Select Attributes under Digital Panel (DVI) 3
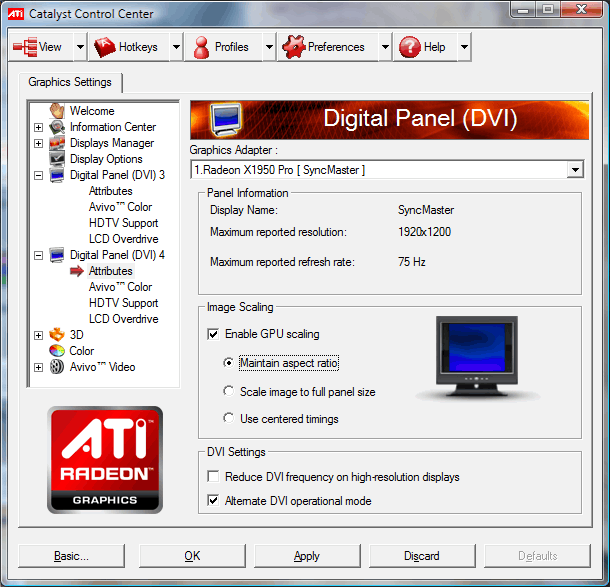 click(110, 191)
